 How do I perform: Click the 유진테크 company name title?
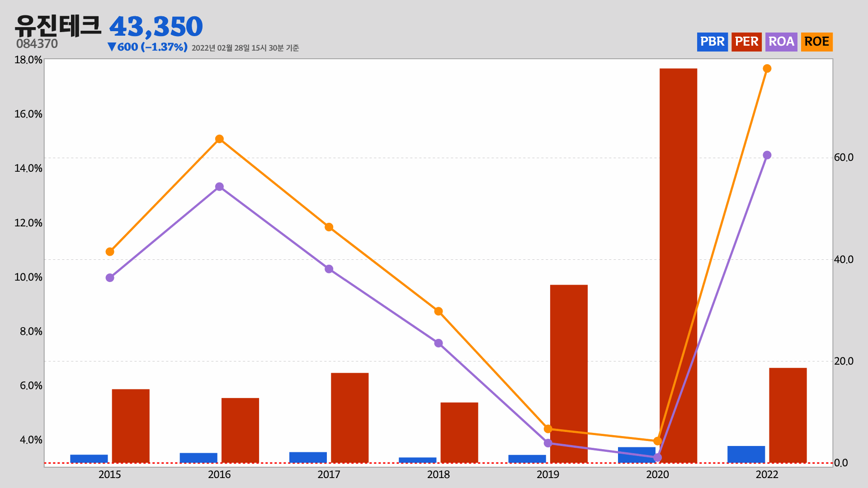pos(58,26)
